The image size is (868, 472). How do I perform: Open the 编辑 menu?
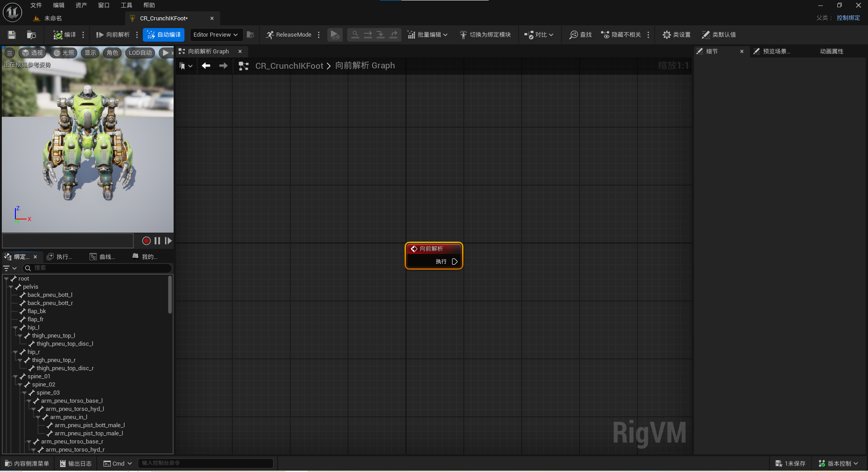pos(59,5)
